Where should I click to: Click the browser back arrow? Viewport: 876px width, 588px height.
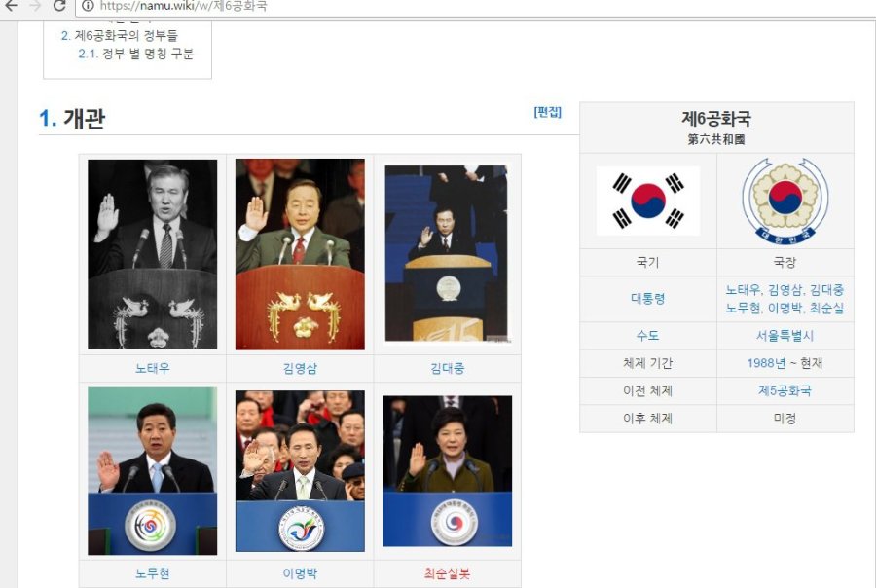click(11, 6)
